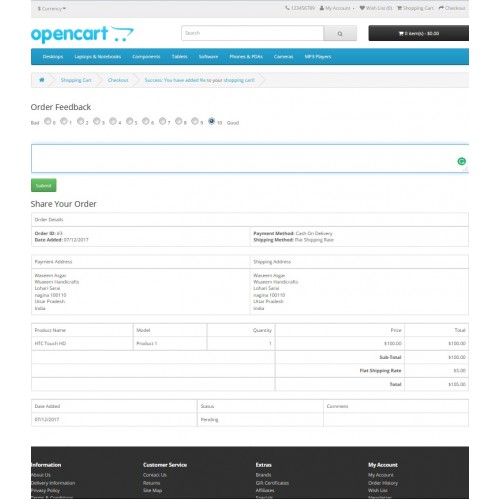
Task: Open Brands footer link
Action: (263, 475)
